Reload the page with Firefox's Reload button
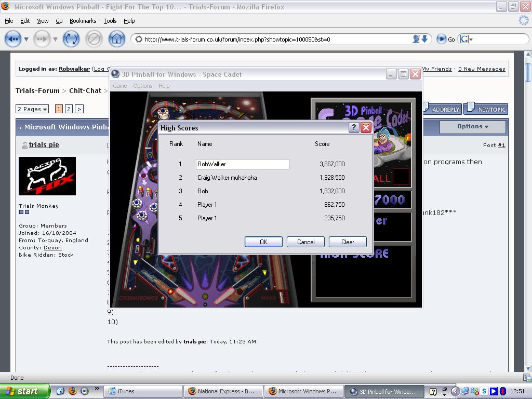Image resolution: width=532 pixels, height=399 pixels. pyautogui.click(x=71, y=39)
